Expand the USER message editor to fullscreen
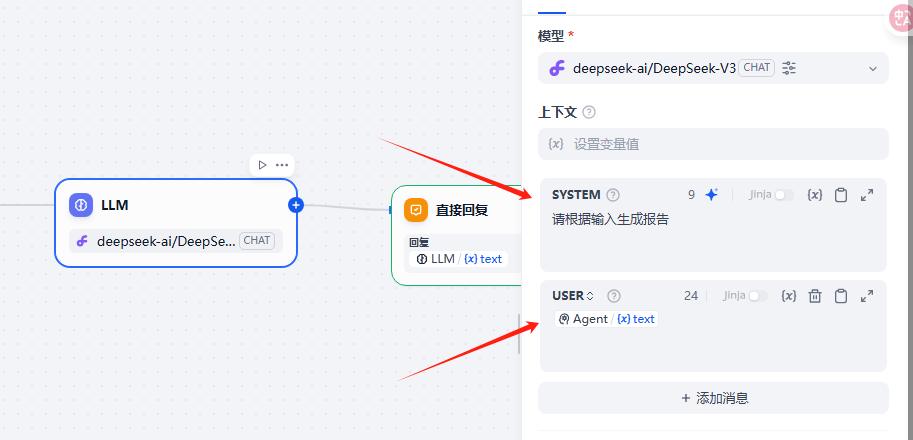Image resolution: width=913 pixels, height=440 pixels. (x=867, y=295)
